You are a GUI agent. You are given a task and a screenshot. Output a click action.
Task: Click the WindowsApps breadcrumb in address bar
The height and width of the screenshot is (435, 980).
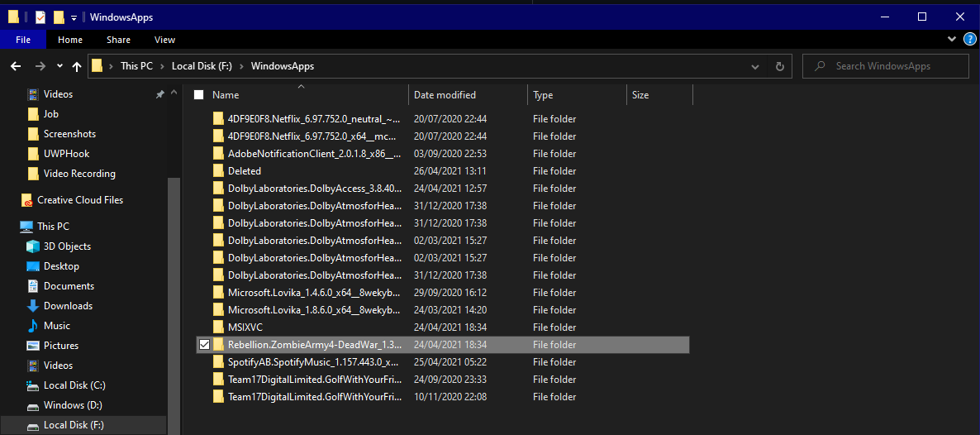point(283,65)
